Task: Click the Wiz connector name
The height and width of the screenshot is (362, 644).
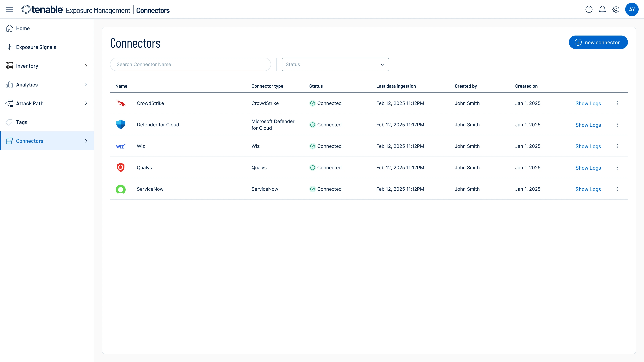Action: (141, 146)
